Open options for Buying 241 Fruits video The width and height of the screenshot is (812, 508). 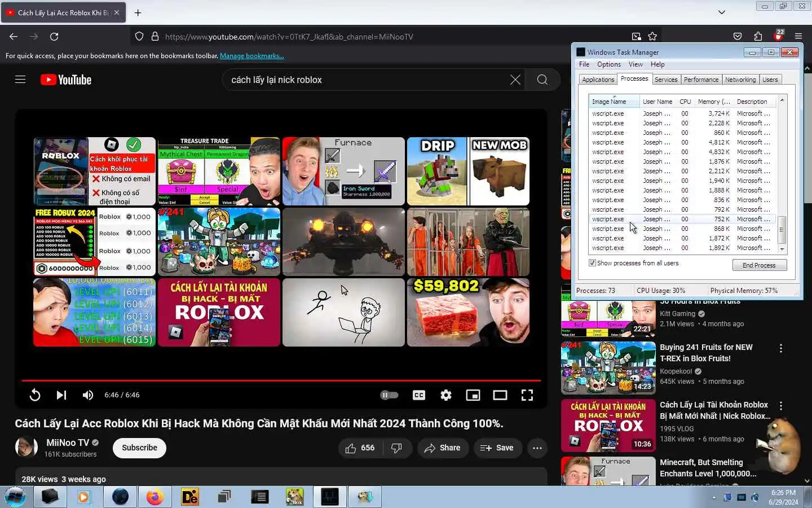point(781,348)
